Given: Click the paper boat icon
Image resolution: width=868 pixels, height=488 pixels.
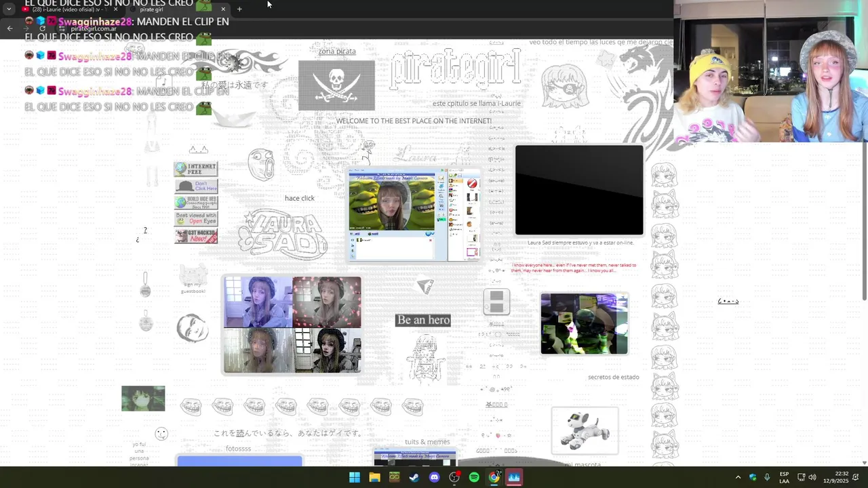Looking at the screenshot, I should pyautogui.click(x=234, y=117).
